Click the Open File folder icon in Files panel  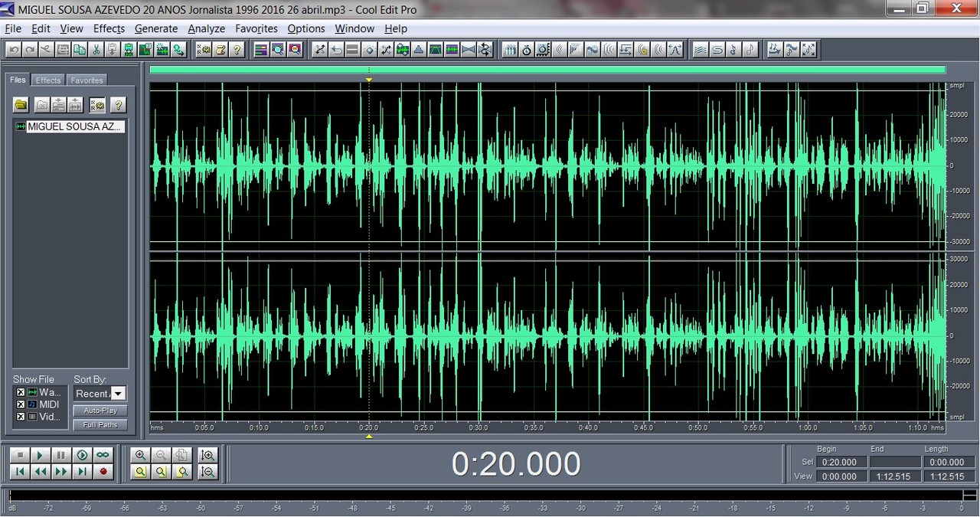point(21,105)
